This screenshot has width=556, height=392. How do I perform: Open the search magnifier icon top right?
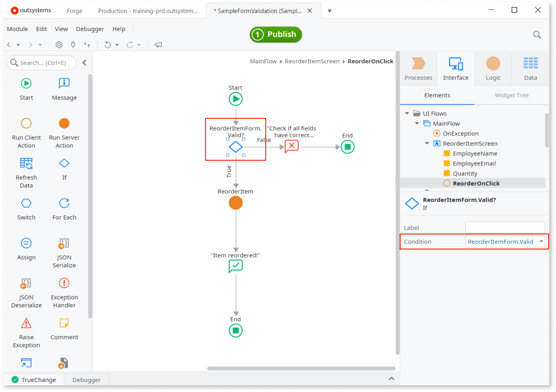(x=537, y=35)
